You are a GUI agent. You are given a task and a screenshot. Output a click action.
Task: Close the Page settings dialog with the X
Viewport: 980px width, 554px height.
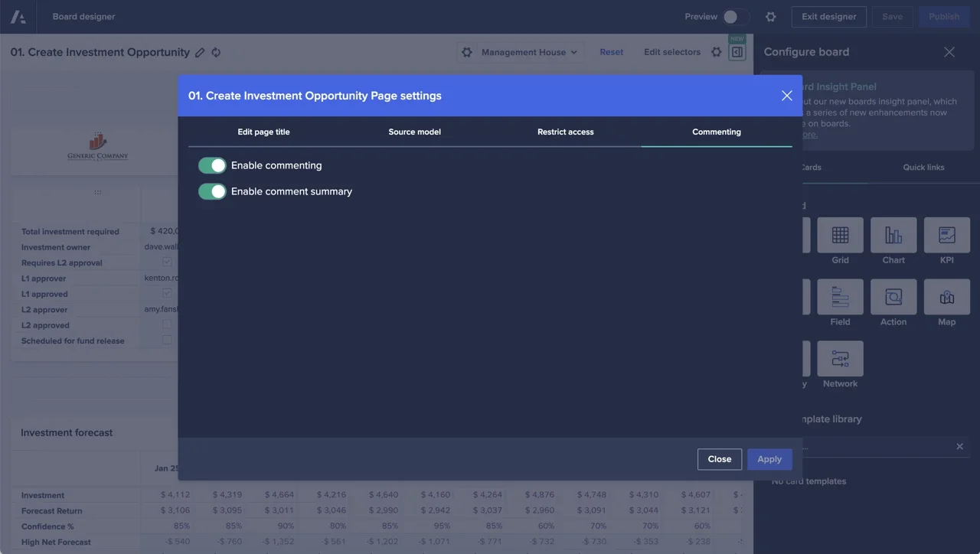click(x=786, y=96)
